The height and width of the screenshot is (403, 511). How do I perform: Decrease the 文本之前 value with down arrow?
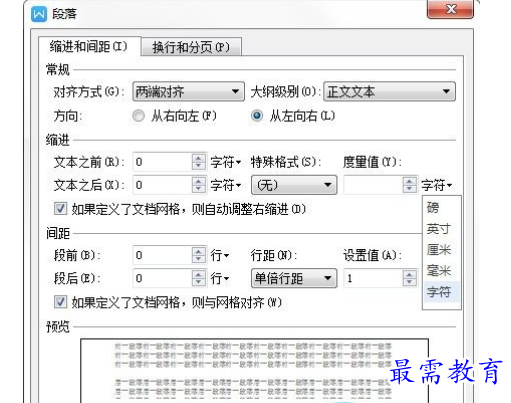pyautogui.click(x=199, y=166)
